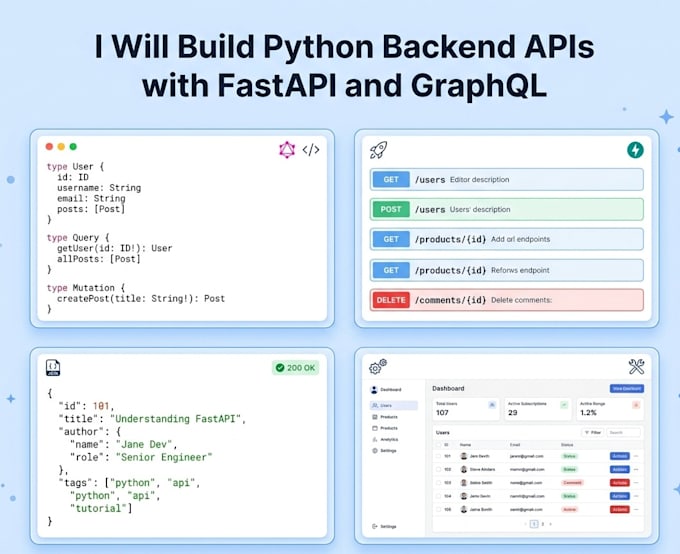
Task: Click the avatar in user row 104
Action: (464, 496)
